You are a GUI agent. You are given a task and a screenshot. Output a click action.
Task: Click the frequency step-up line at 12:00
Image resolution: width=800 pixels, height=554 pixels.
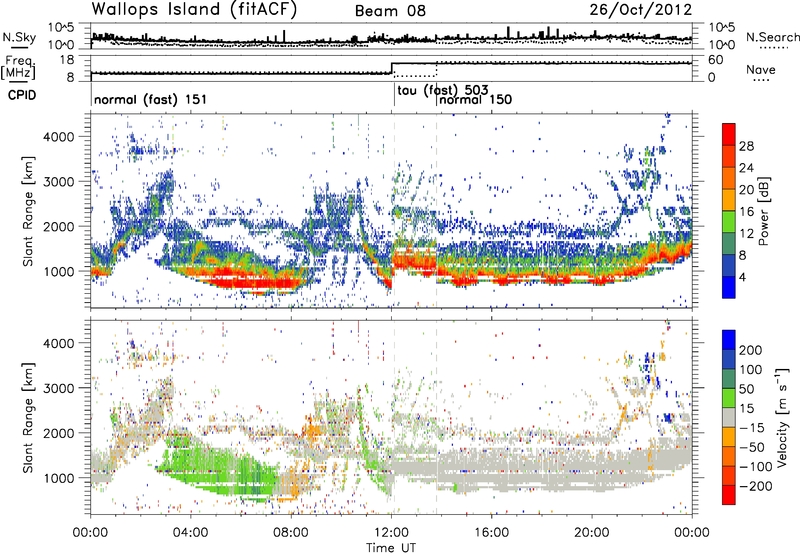pos(392,68)
